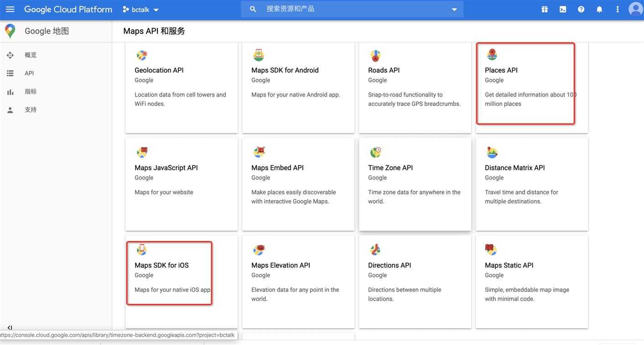
Task: Click the 'Maps API 和服务' page heading
Action: point(154,31)
